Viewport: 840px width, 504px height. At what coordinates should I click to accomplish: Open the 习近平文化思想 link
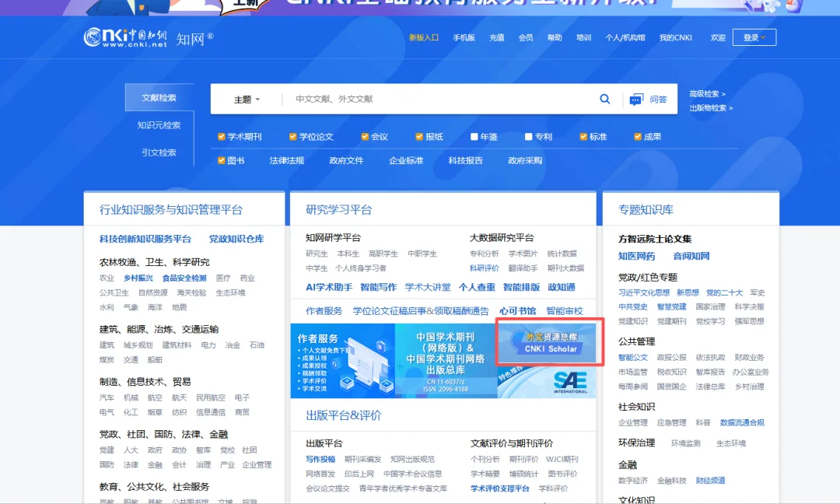tap(644, 292)
